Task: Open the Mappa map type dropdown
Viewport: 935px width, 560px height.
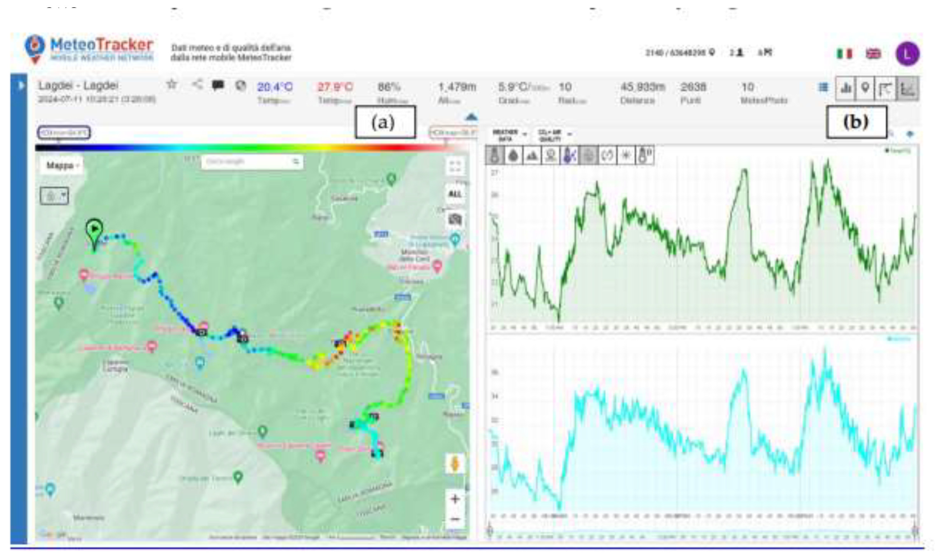Action: pos(62,165)
